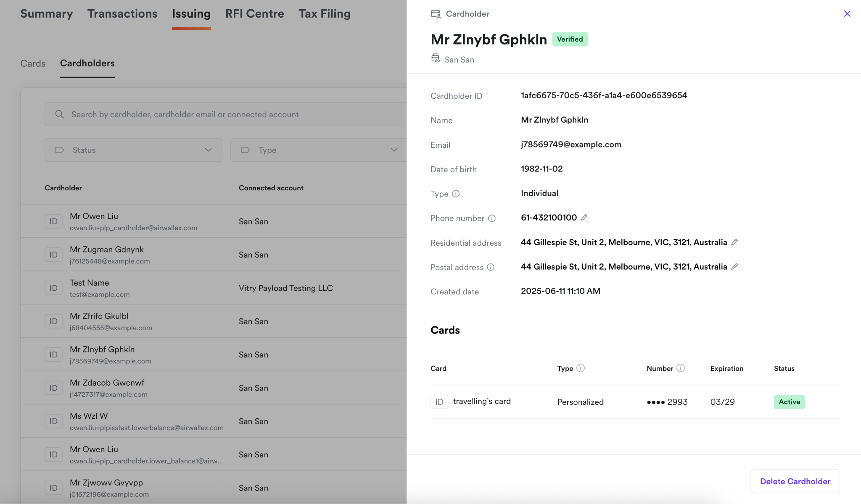
Task: Open the Status filter dropdown
Action: pyautogui.click(x=134, y=150)
